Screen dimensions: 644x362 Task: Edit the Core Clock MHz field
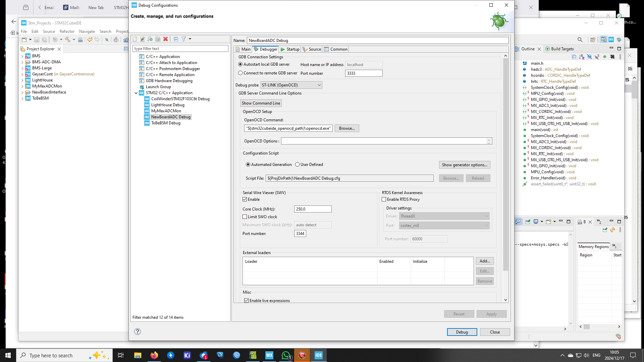[312, 208]
